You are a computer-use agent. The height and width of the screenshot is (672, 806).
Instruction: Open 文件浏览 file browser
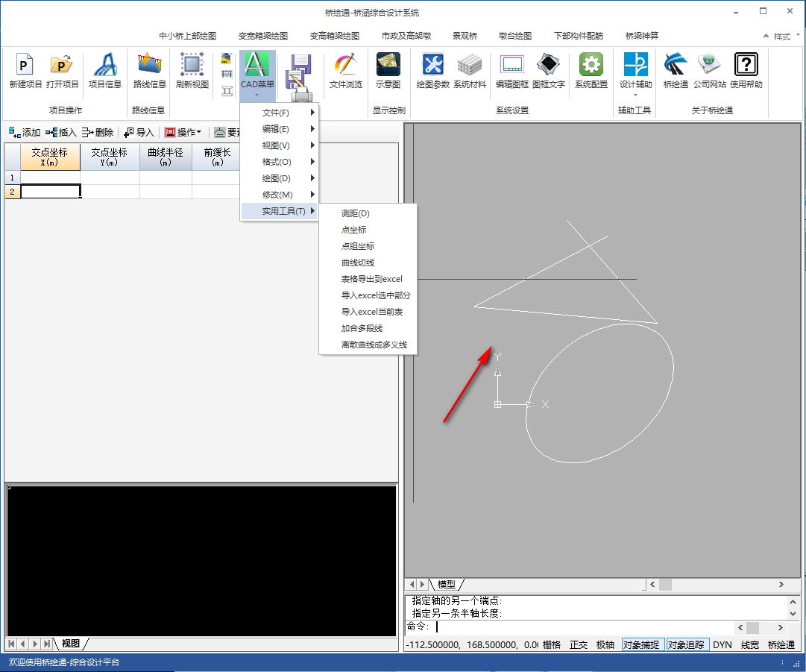(345, 70)
